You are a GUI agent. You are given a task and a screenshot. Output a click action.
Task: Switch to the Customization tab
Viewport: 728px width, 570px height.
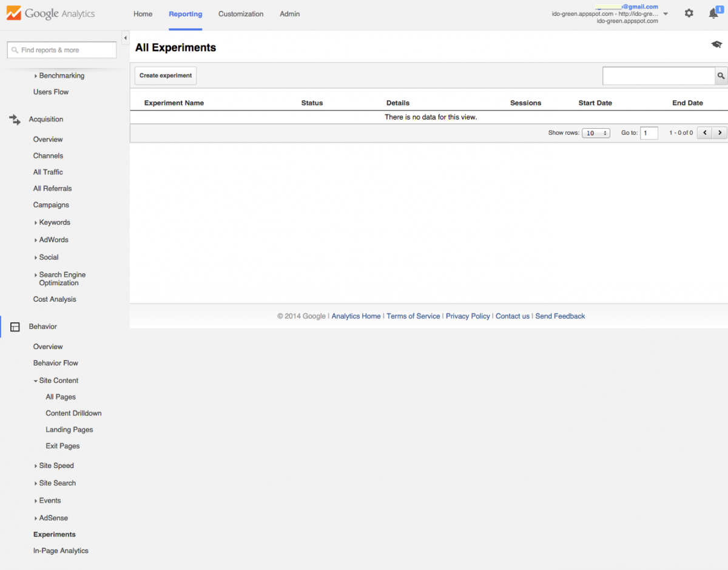point(241,14)
